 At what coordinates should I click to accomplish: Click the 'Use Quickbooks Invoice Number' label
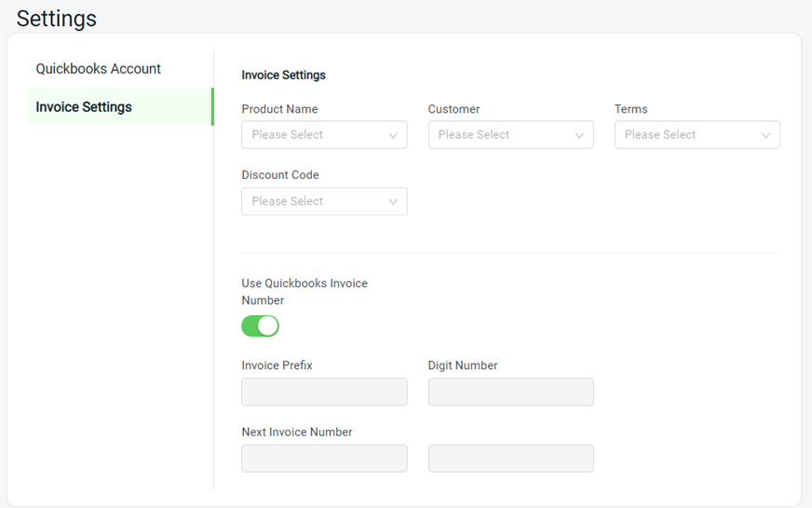pyautogui.click(x=304, y=292)
